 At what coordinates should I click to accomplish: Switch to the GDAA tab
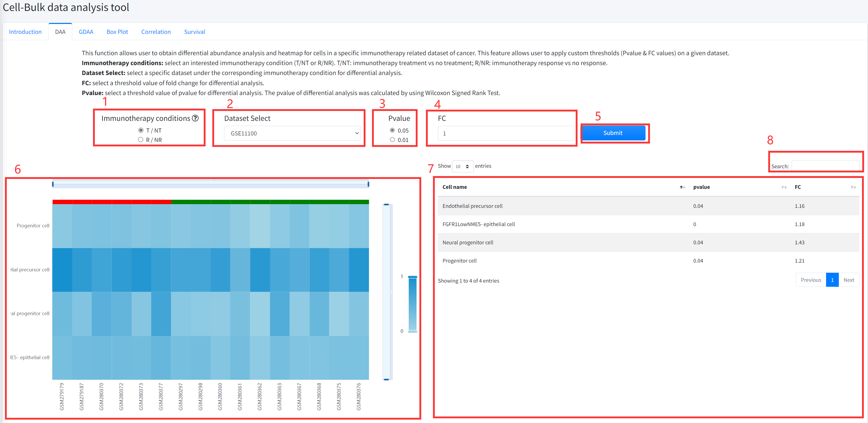(86, 32)
